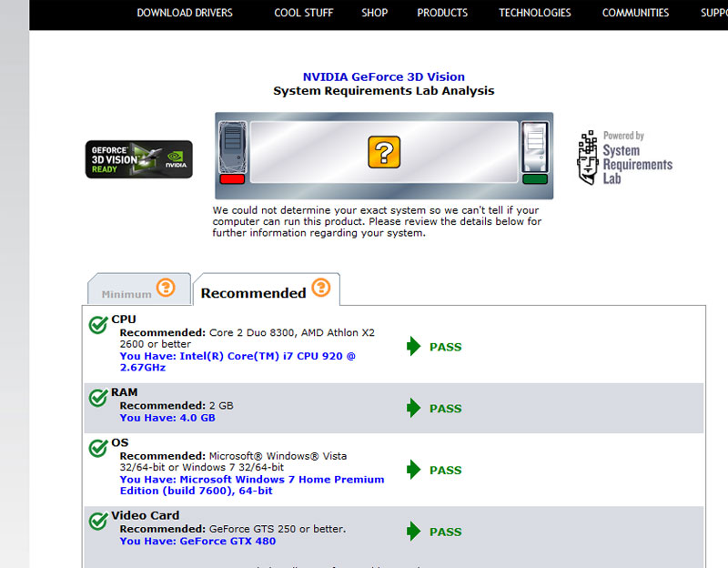Click the green checkmark beside OS

click(x=98, y=448)
